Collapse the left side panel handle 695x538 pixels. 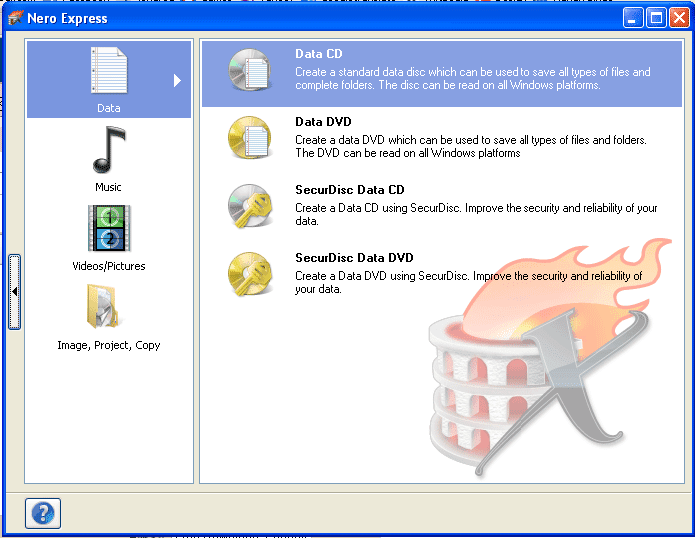[15, 292]
